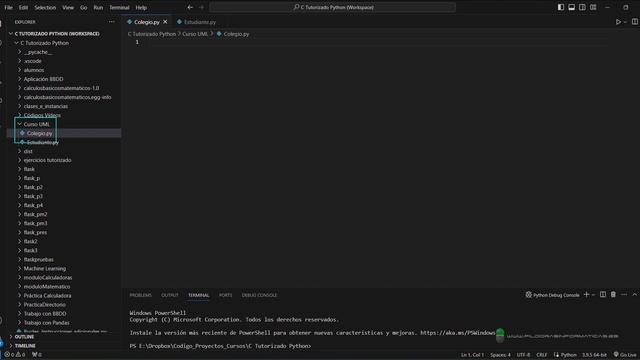Expand the flask_p2 folder

tap(33, 187)
